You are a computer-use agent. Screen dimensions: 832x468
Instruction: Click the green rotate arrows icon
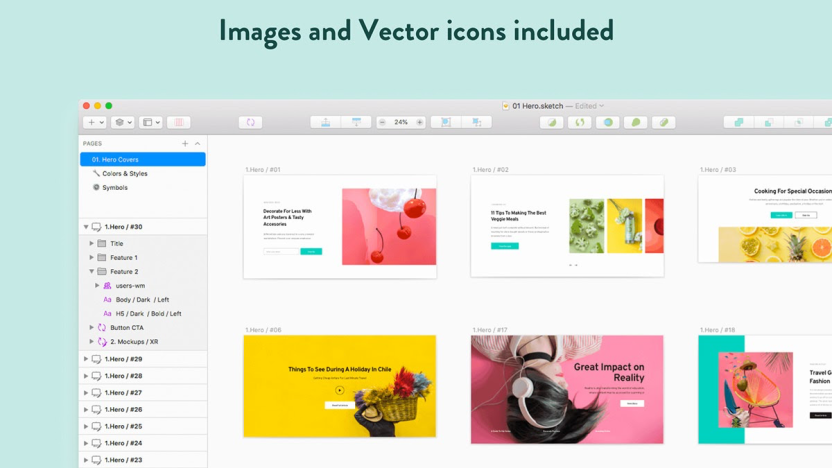coord(580,123)
